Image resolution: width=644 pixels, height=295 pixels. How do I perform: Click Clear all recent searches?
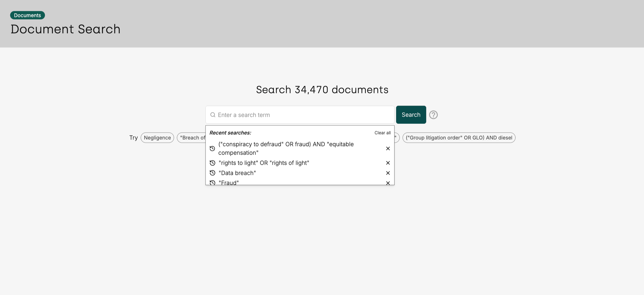(x=382, y=133)
